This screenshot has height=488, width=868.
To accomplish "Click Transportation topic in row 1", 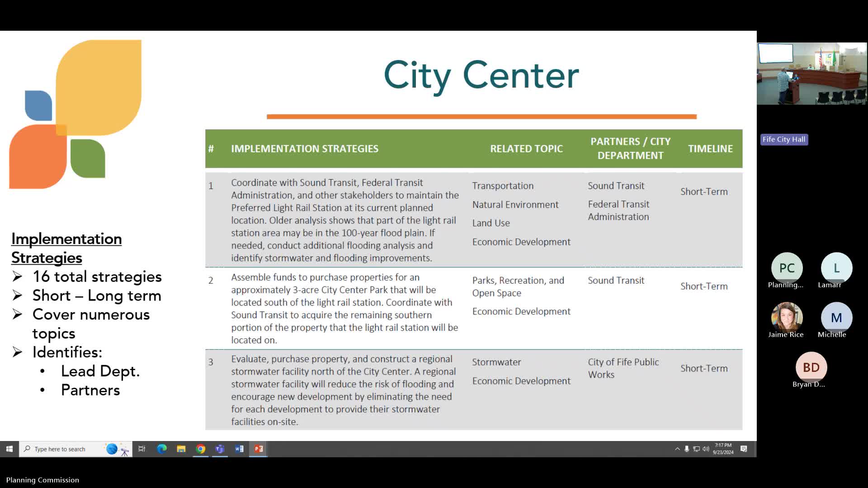I will click(503, 186).
